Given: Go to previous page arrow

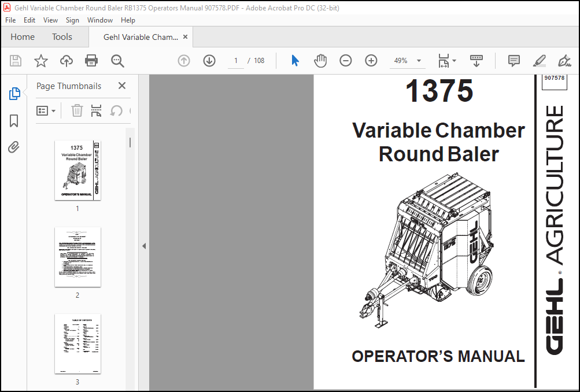Looking at the screenshot, I should tap(184, 61).
